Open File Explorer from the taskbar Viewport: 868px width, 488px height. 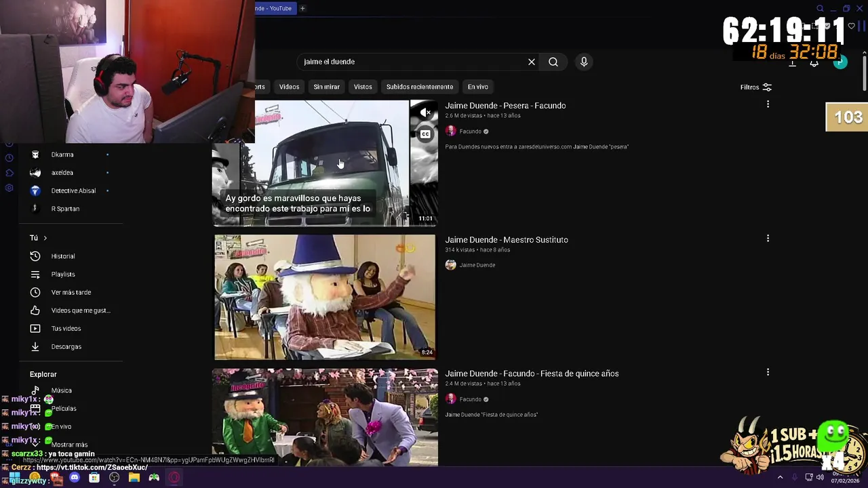pos(134,478)
